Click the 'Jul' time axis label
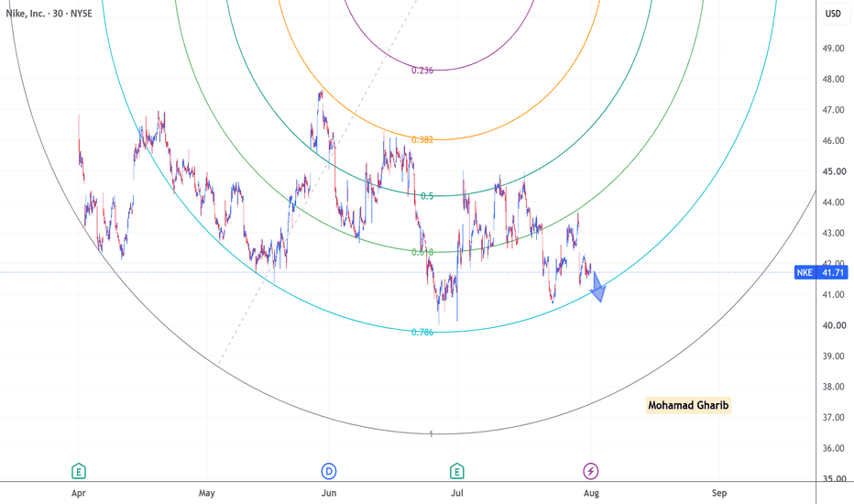Image resolution: width=854 pixels, height=504 pixels. pyautogui.click(x=457, y=493)
